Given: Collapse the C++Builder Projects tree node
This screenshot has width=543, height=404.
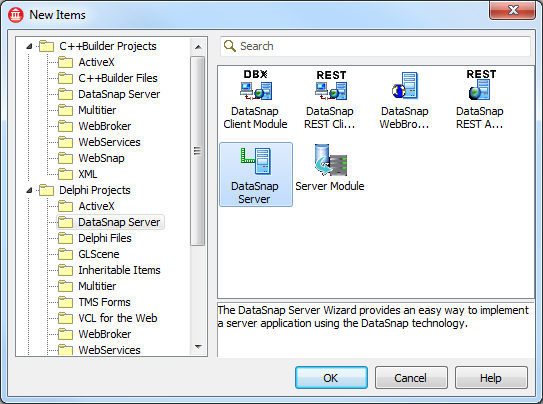Looking at the screenshot, I should (29, 46).
